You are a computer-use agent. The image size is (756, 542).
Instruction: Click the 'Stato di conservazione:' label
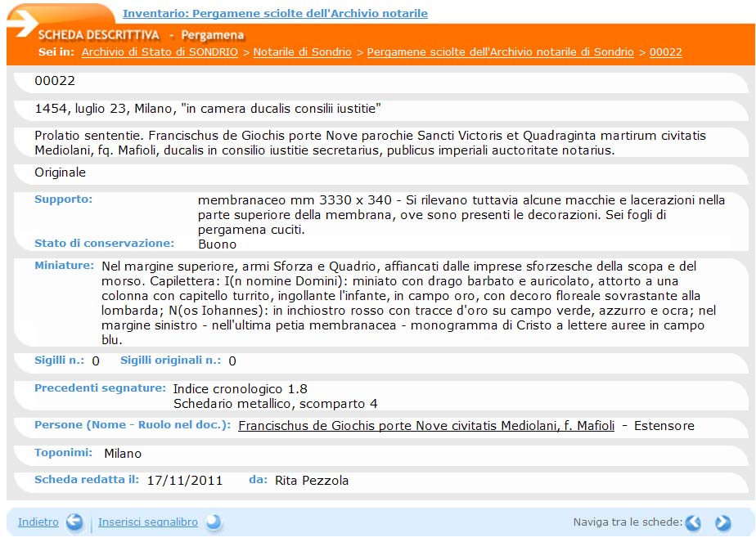click(104, 244)
